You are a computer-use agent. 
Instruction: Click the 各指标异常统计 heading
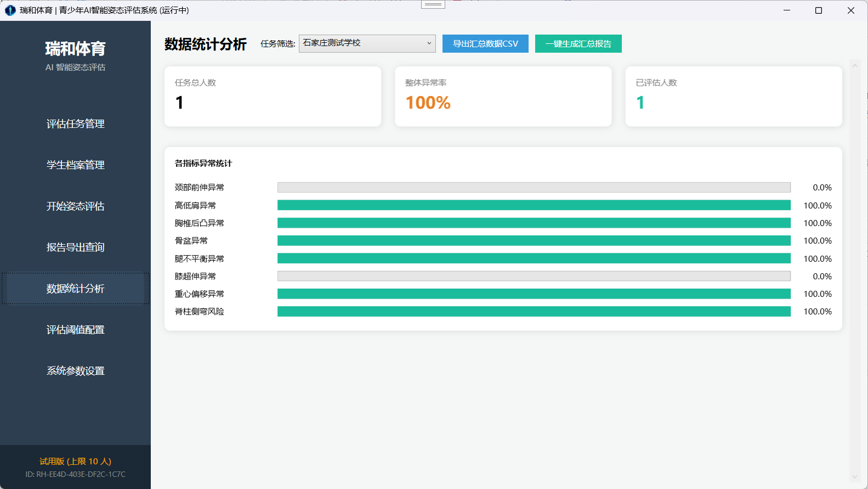tap(203, 164)
